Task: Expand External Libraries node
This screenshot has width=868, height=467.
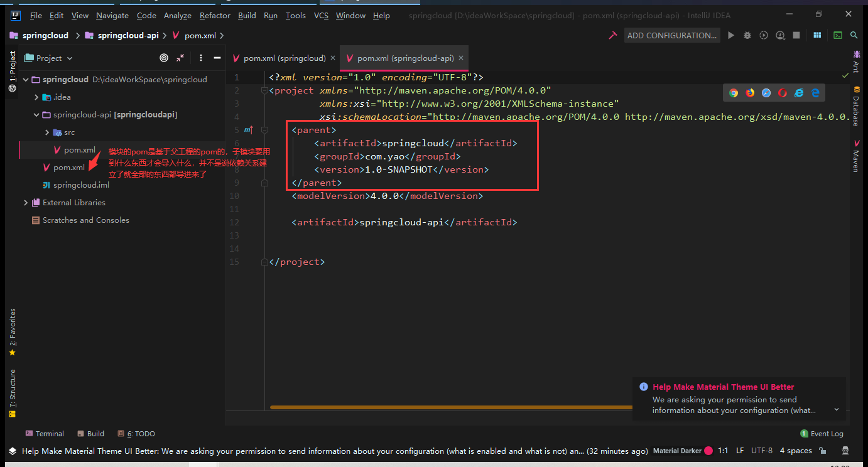Action: point(26,203)
